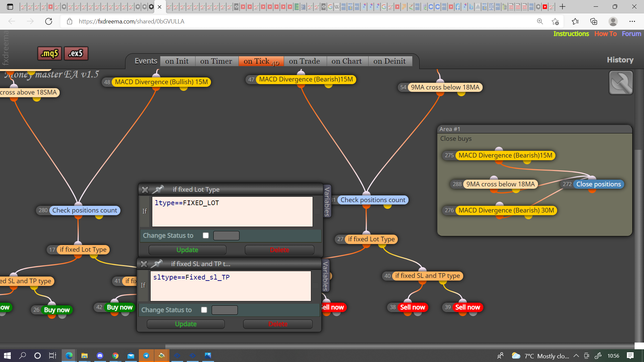Pin the 'if fixed Lot Type' dialog
This screenshot has width=644, height=362.
pos(158,189)
